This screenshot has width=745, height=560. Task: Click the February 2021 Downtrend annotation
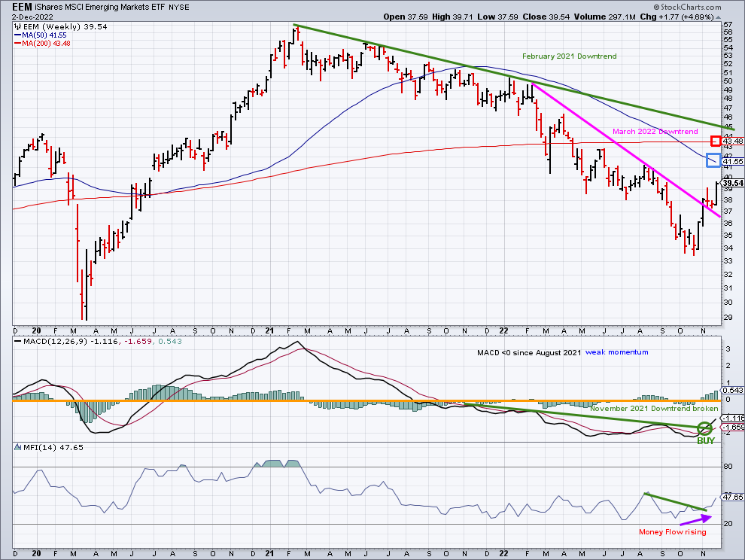[569, 56]
